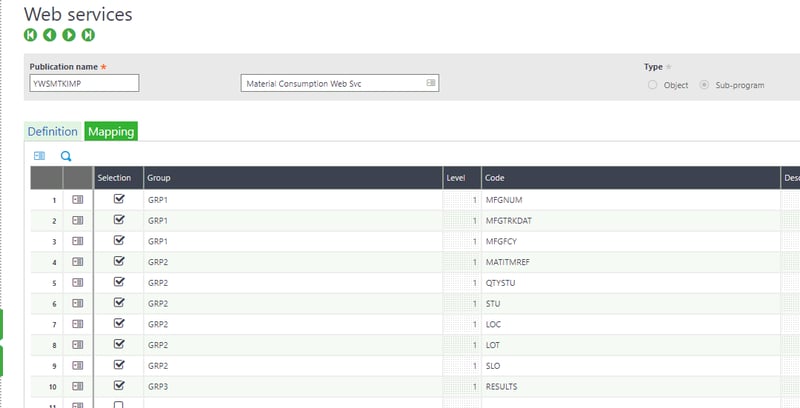This screenshot has width=800, height=408.
Task: Click the search magnifier icon above grid
Action: tap(66, 156)
